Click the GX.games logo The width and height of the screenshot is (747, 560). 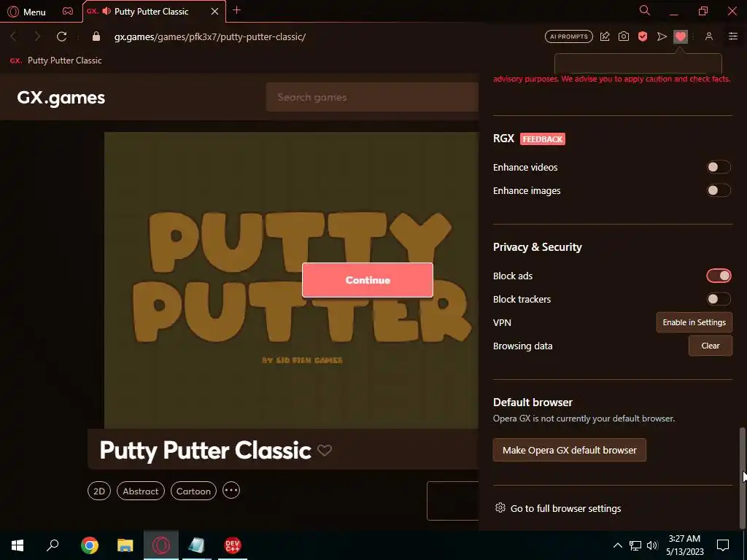[61, 98]
